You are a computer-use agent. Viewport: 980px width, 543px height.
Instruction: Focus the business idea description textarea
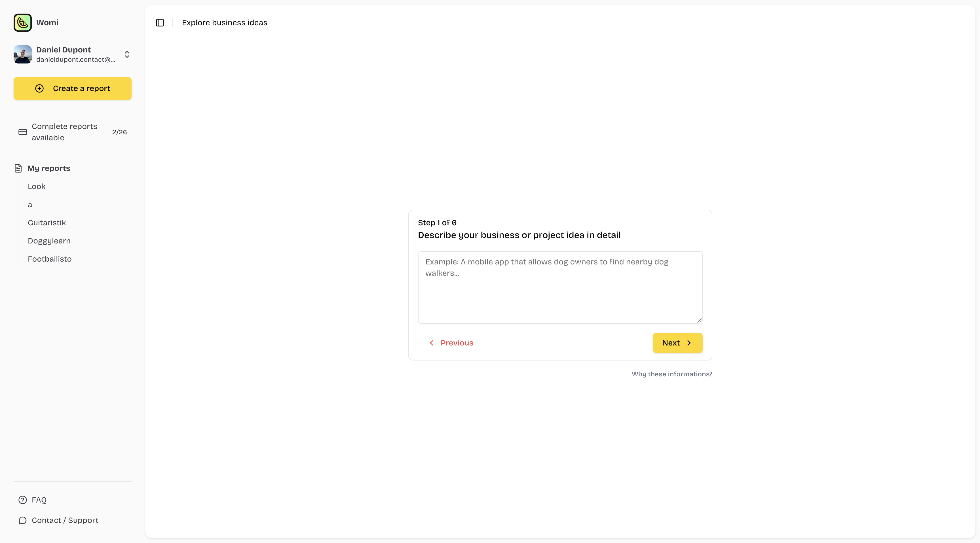point(560,287)
